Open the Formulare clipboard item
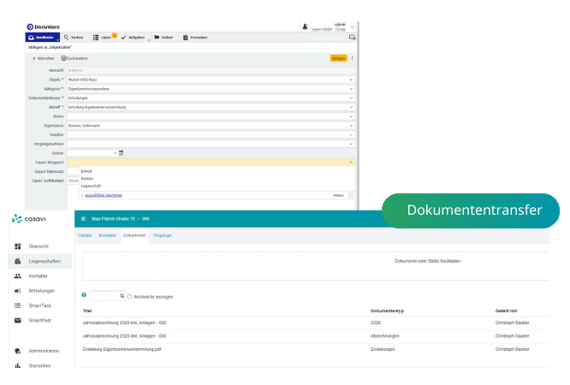 (195, 37)
